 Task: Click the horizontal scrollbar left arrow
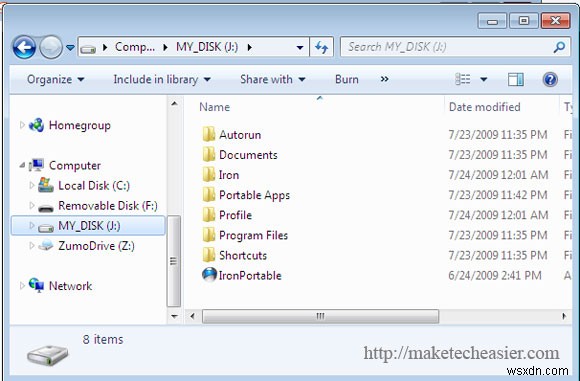(192, 316)
